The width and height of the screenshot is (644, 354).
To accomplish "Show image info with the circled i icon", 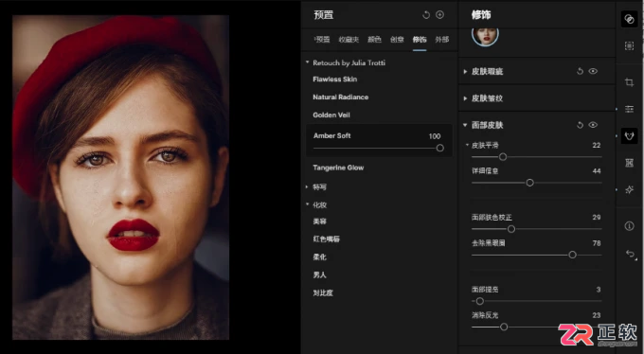I will click(629, 226).
